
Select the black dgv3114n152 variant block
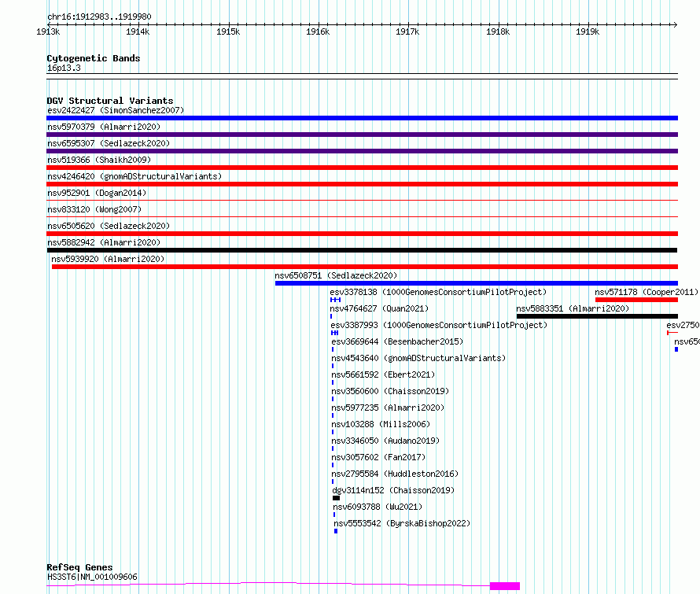click(x=336, y=499)
